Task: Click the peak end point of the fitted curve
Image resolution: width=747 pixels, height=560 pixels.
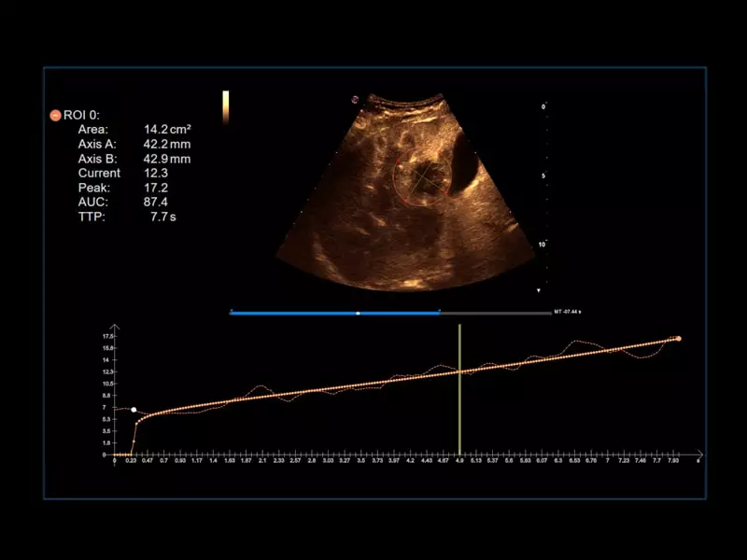Action: point(679,339)
